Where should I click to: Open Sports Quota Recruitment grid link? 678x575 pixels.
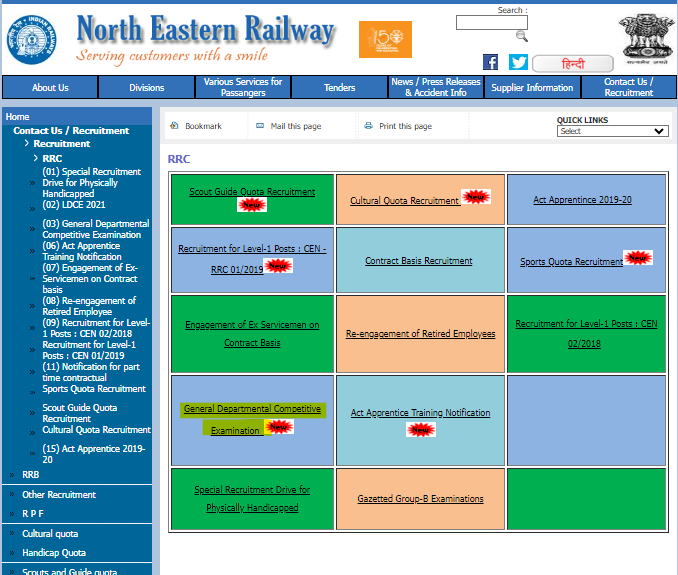(571, 262)
